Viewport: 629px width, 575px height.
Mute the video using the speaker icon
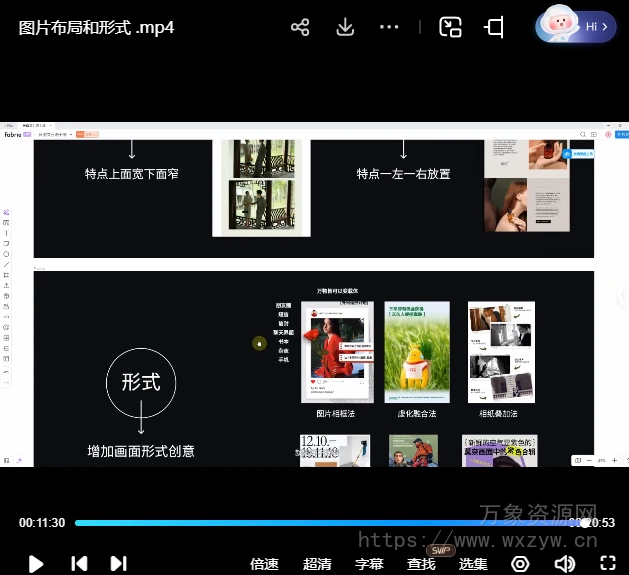tap(565, 564)
